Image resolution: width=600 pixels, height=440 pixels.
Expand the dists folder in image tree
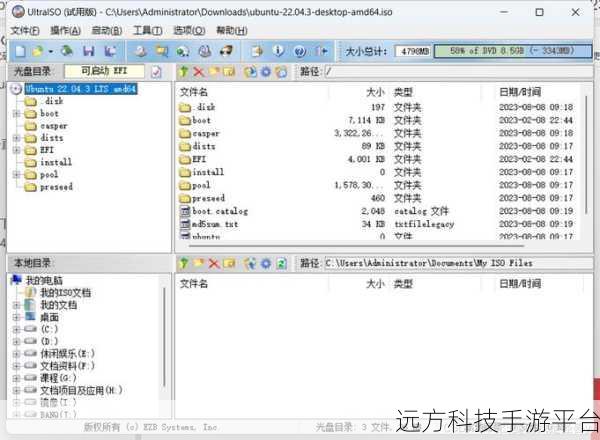[x=16, y=138]
